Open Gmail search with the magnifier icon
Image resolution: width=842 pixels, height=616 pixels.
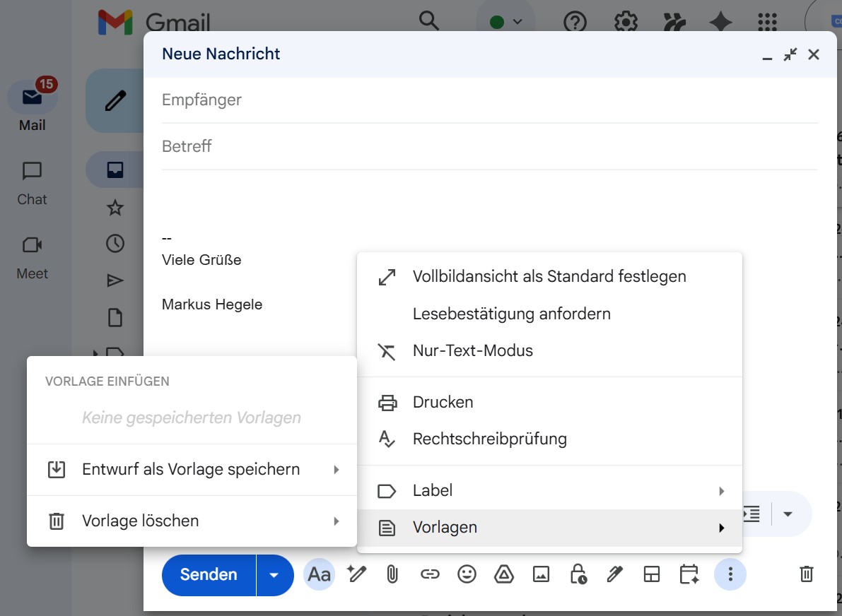click(428, 22)
